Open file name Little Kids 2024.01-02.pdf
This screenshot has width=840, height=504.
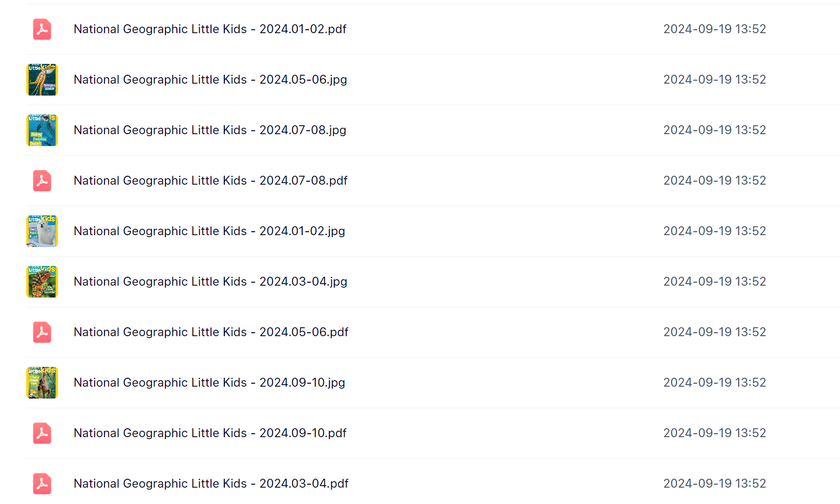[x=210, y=29]
